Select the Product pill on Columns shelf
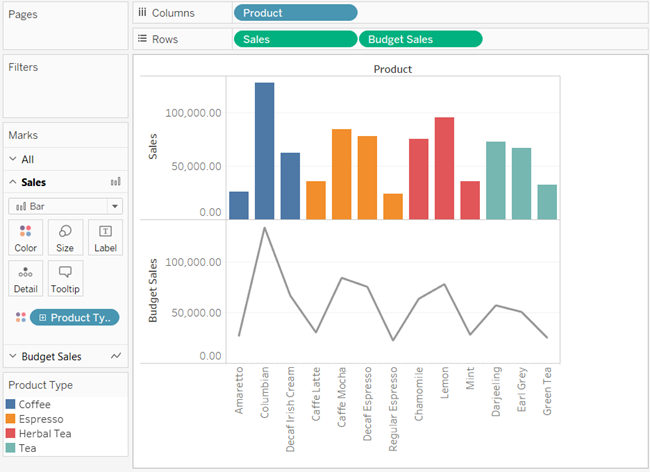This screenshot has height=472, width=650. tap(295, 13)
